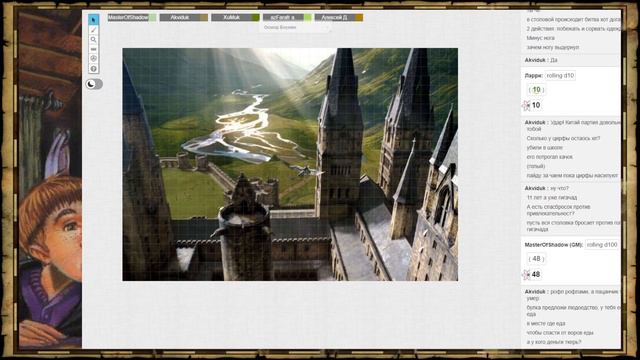Click Алексей Д's orange color swatch

coord(359,18)
